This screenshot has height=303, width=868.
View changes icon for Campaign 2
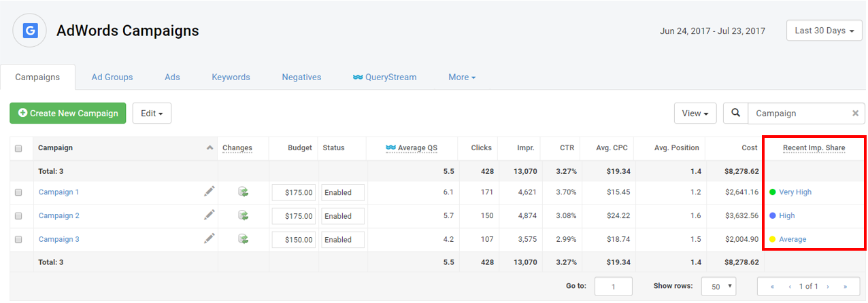point(243,215)
